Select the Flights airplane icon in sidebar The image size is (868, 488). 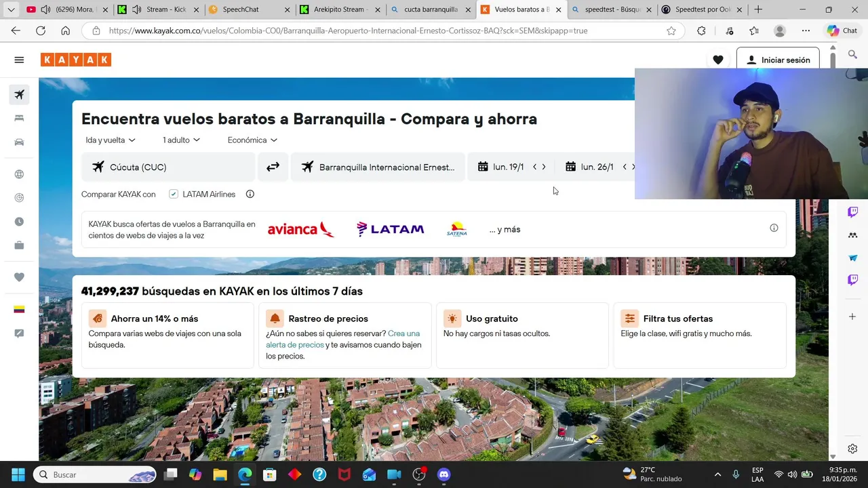click(19, 95)
